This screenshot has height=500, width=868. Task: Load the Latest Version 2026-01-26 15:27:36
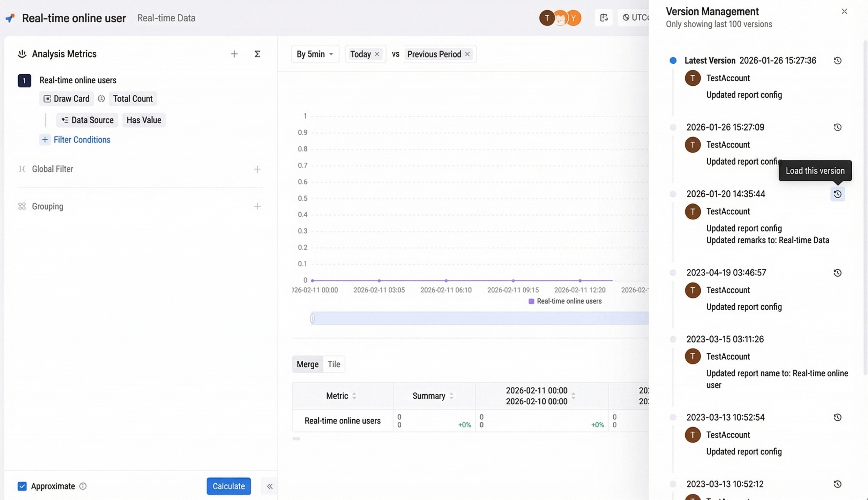tap(837, 61)
